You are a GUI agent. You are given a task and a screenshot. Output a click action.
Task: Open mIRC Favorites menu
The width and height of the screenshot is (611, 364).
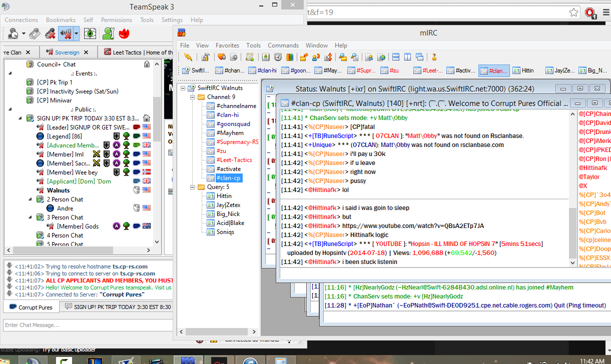(227, 45)
